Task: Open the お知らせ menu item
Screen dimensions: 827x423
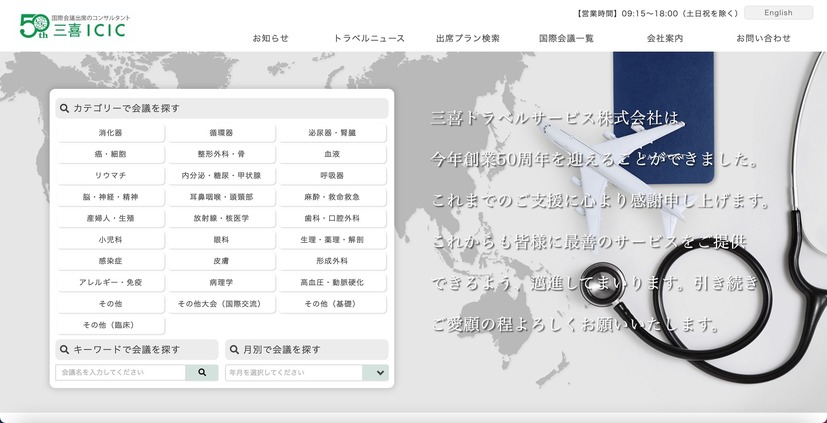Action: coord(270,38)
